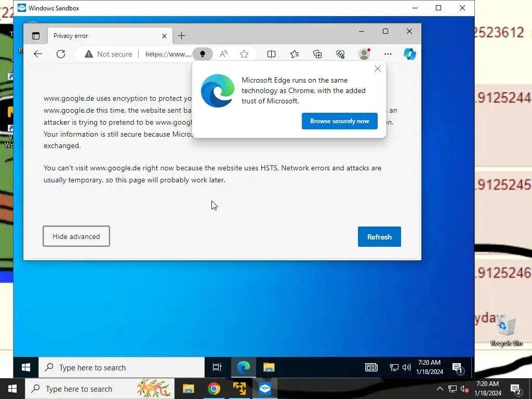Dismiss the Microsoft Edge promo popup

point(378,69)
